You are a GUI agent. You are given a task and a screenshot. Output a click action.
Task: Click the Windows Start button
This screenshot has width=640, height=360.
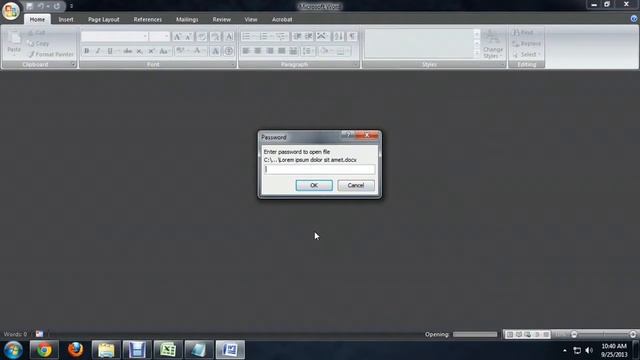(13, 350)
